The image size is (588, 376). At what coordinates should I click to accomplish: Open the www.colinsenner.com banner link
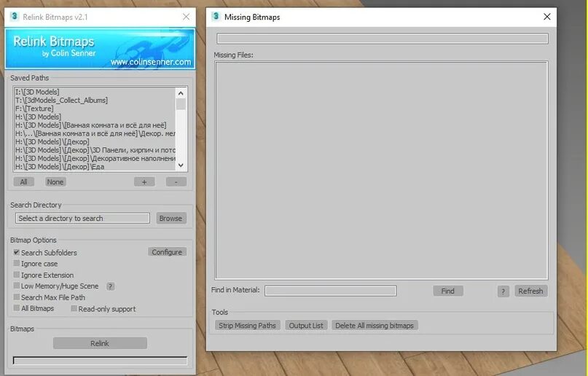[x=150, y=62]
